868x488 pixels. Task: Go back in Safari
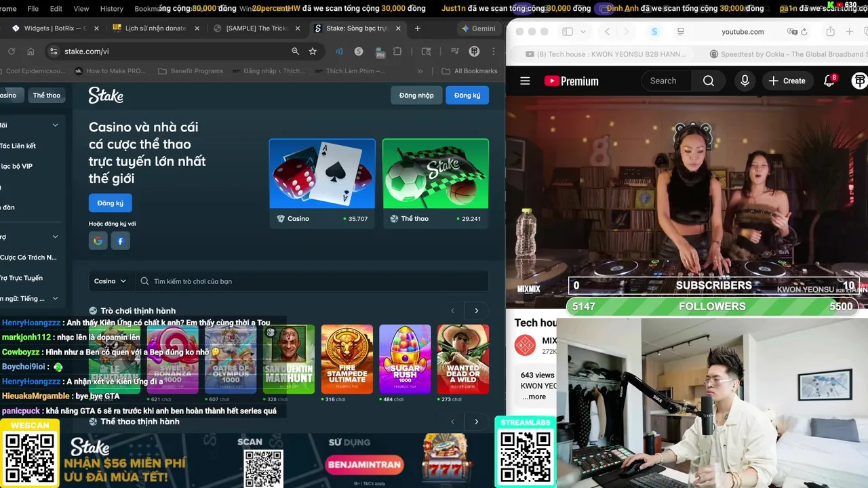point(607,32)
